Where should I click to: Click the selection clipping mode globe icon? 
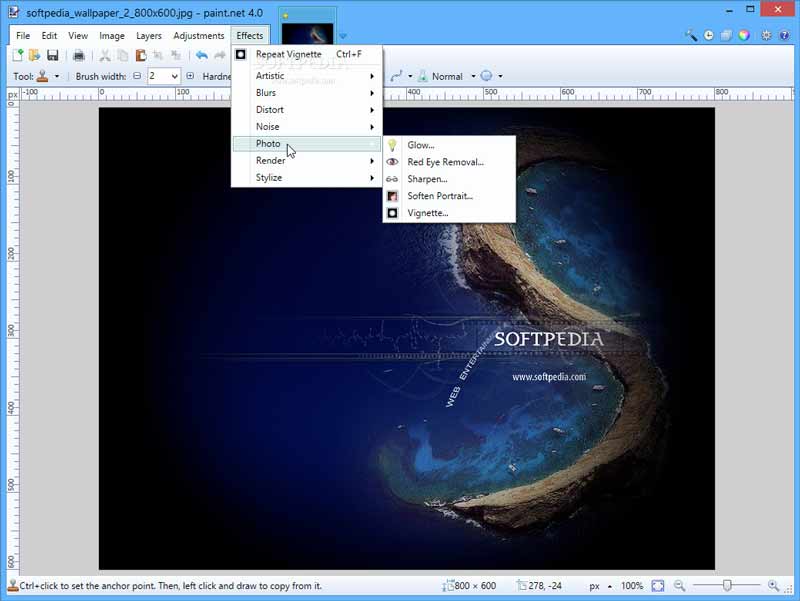(x=487, y=76)
